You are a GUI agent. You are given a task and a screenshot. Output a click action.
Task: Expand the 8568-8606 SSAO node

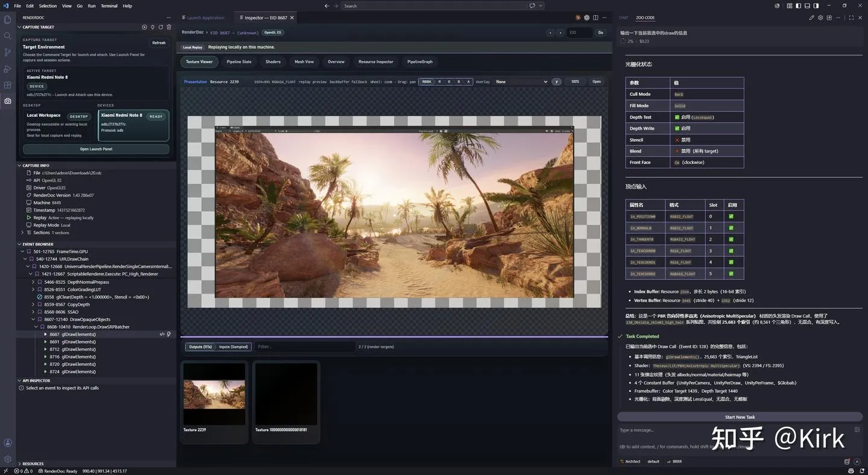(x=33, y=312)
